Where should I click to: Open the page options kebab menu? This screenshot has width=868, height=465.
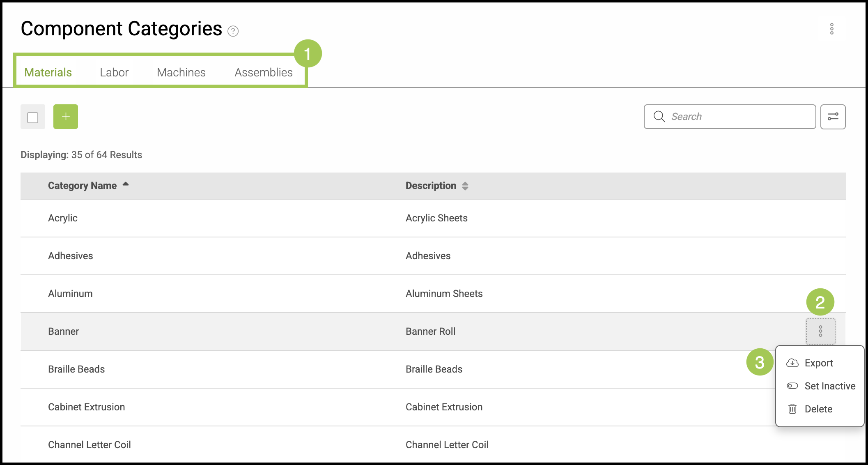831,29
